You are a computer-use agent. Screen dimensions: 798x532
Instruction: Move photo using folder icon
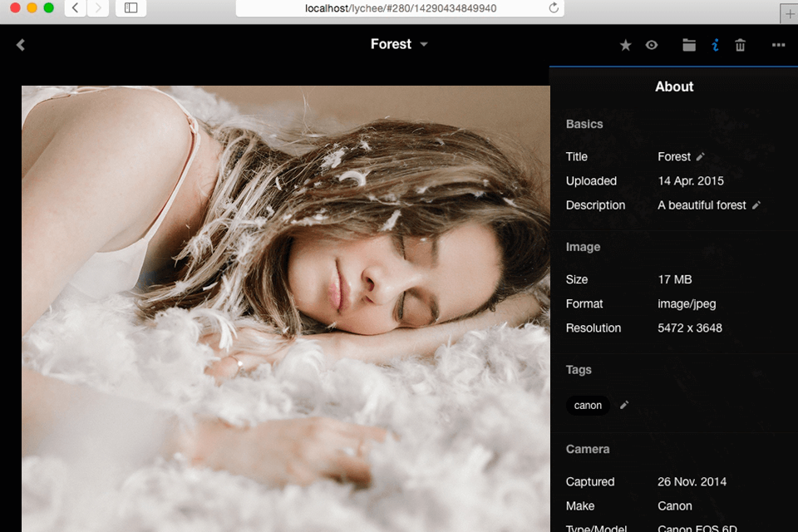tap(689, 45)
